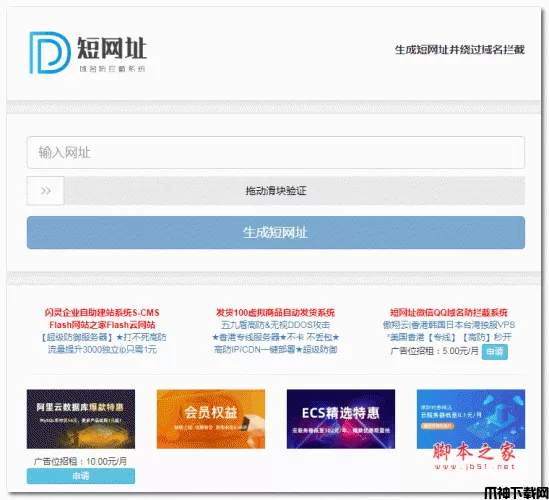Focus the 输入网址 URL input field

point(276,152)
